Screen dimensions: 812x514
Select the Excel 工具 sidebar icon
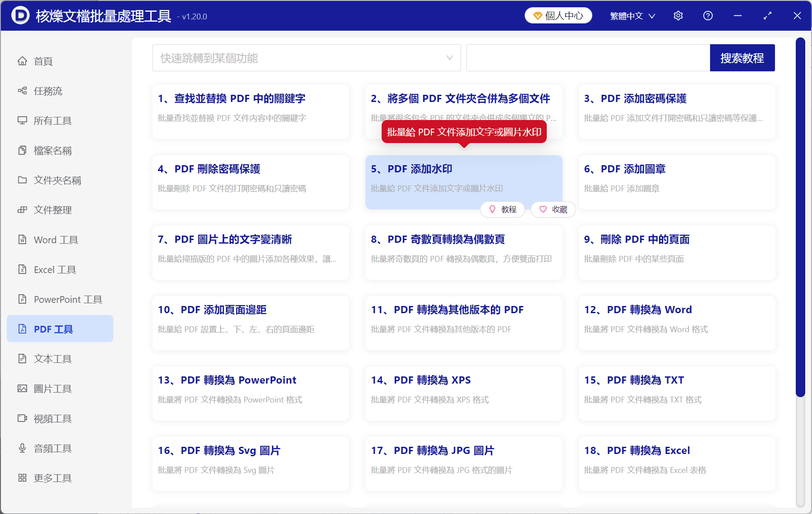click(x=23, y=269)
